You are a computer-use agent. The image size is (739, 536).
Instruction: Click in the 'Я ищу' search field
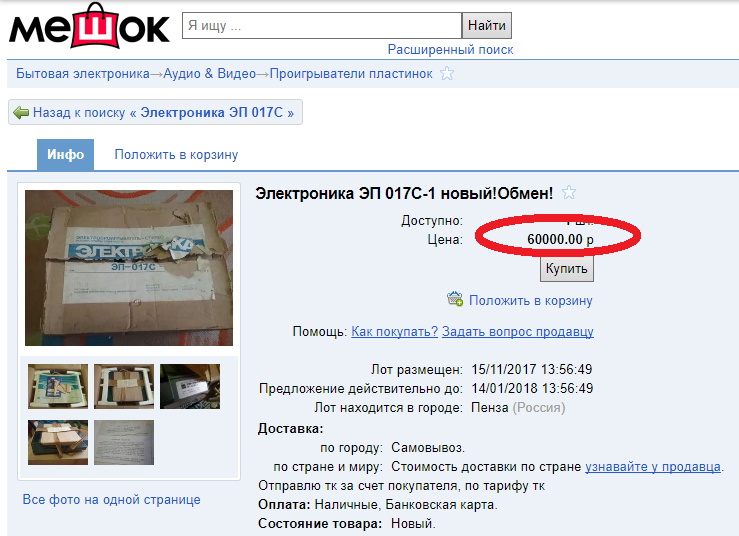point(321,25)
